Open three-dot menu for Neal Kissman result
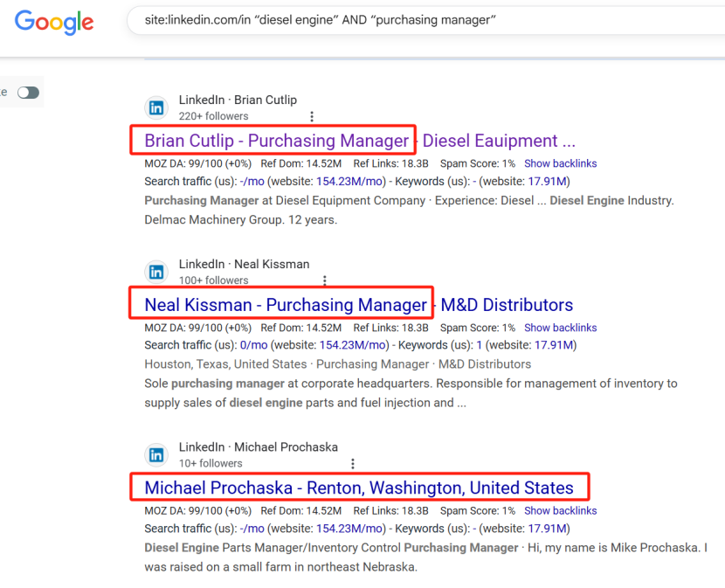Viewport: 725px width, 588px height. click(325, 280)
